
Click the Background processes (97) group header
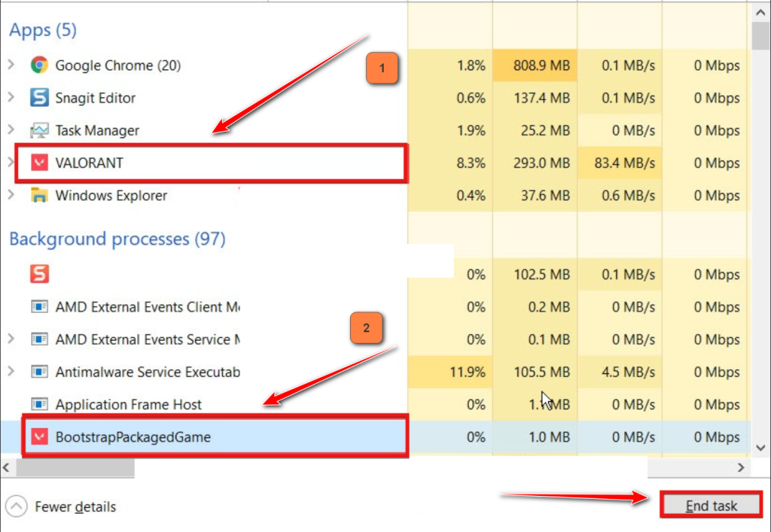point(117,239)
